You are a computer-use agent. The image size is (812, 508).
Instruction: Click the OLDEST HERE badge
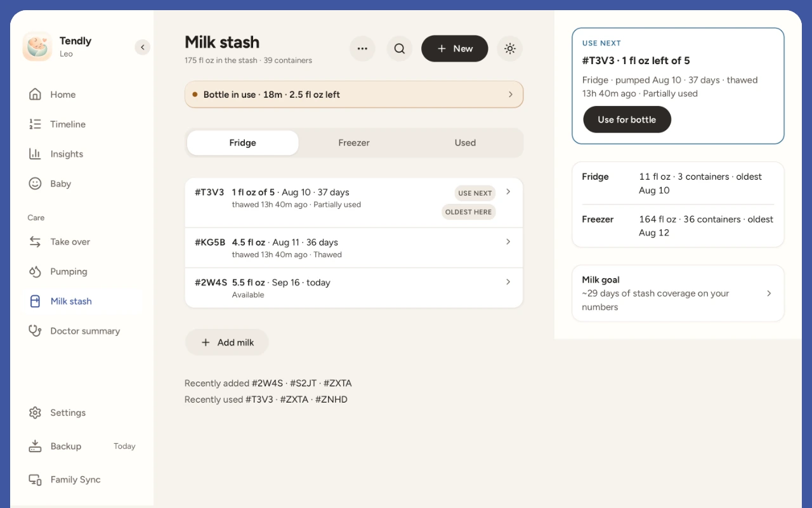pos(469,212)
